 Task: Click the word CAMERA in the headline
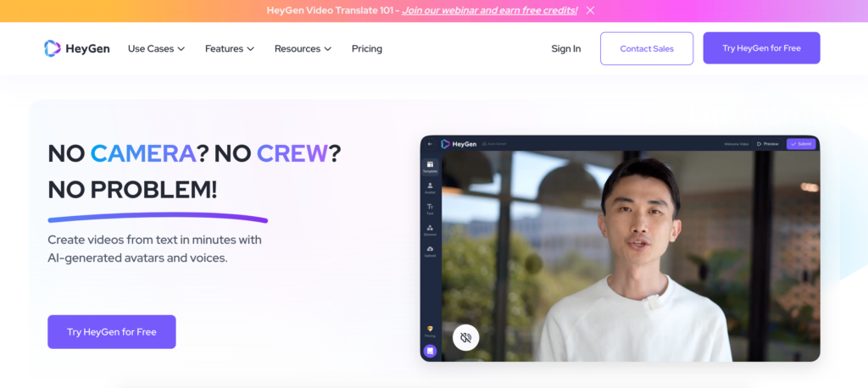(x=142, y=153)
